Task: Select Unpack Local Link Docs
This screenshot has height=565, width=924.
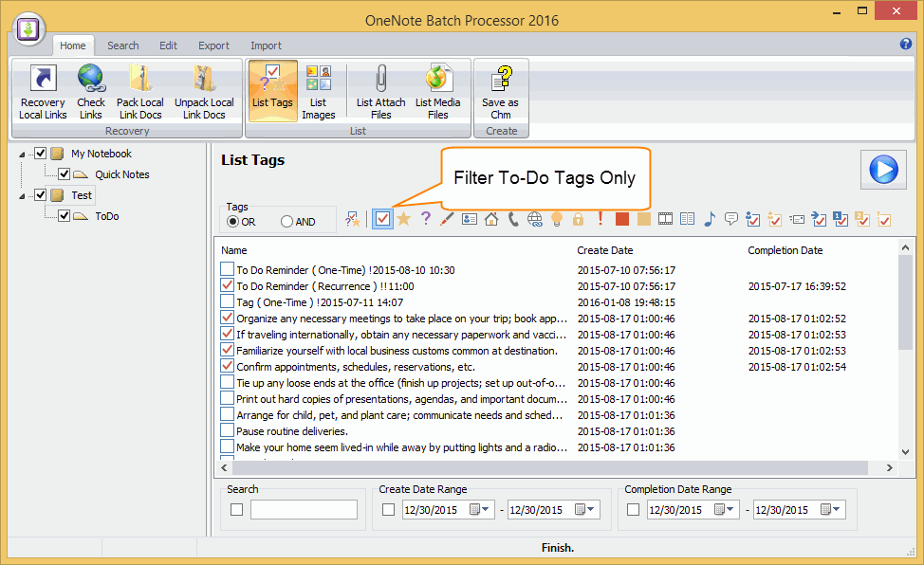Action: click(x=204, y=91)
